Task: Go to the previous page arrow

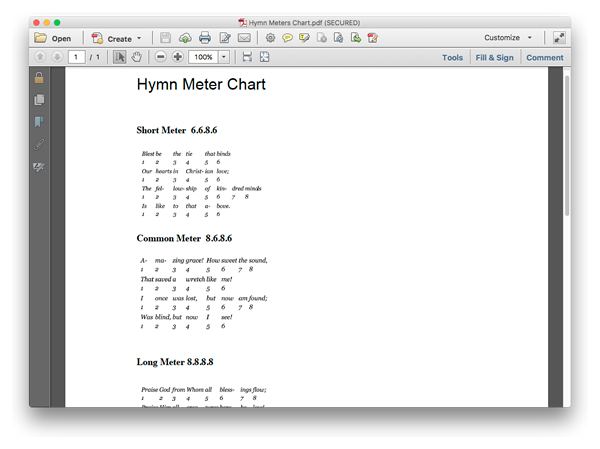Action: [40, 57]
